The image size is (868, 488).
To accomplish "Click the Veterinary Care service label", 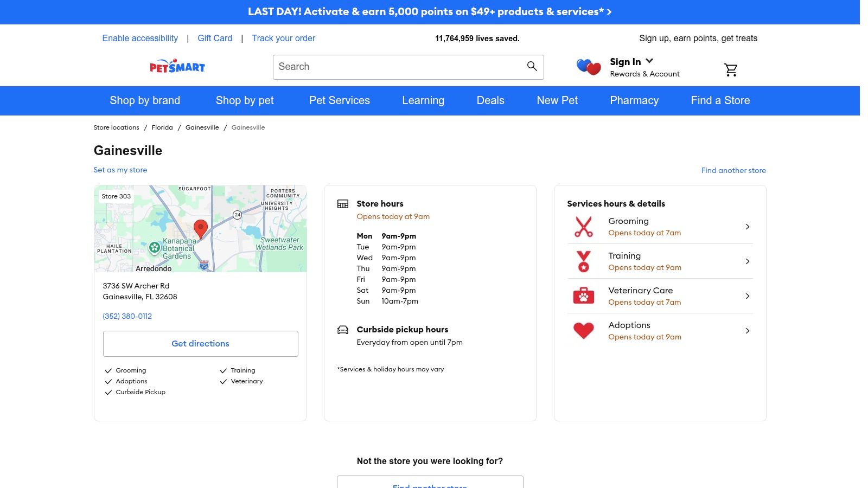I will tap(641, 290).
